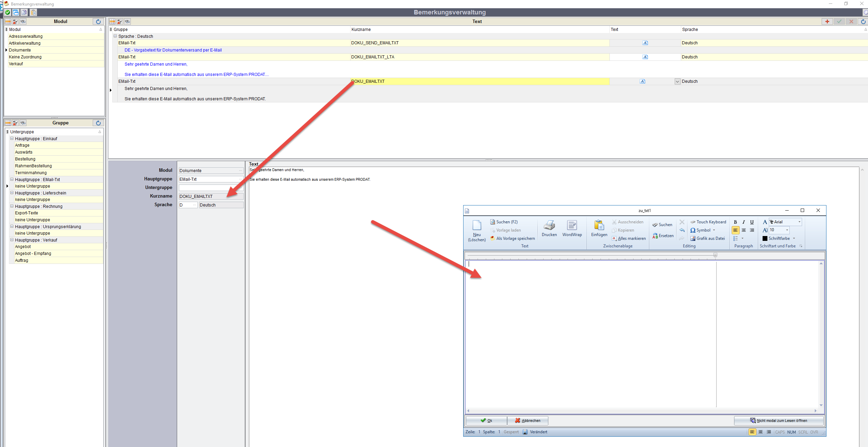Click Neu (Löschen) document icon
This screenshot has width=868, height=447.
point(477,226)
